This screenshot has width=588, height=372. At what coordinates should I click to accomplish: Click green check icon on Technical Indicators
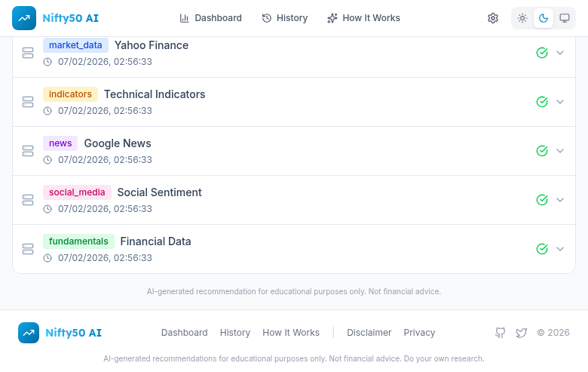tap(541, 102)
